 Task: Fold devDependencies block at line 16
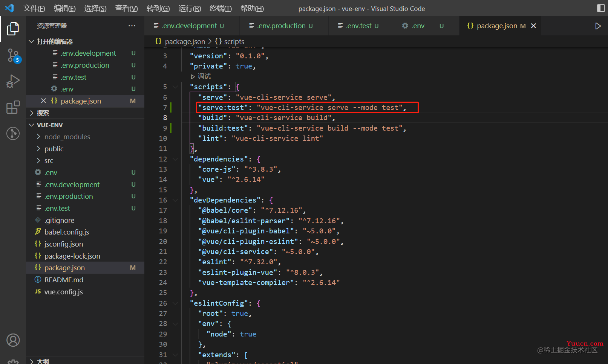tap(175, 200)
